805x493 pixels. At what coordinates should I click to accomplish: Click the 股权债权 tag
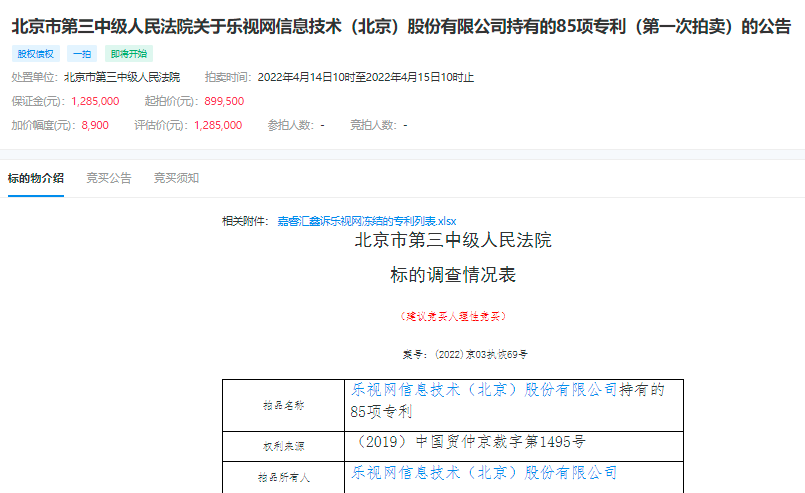35,53
